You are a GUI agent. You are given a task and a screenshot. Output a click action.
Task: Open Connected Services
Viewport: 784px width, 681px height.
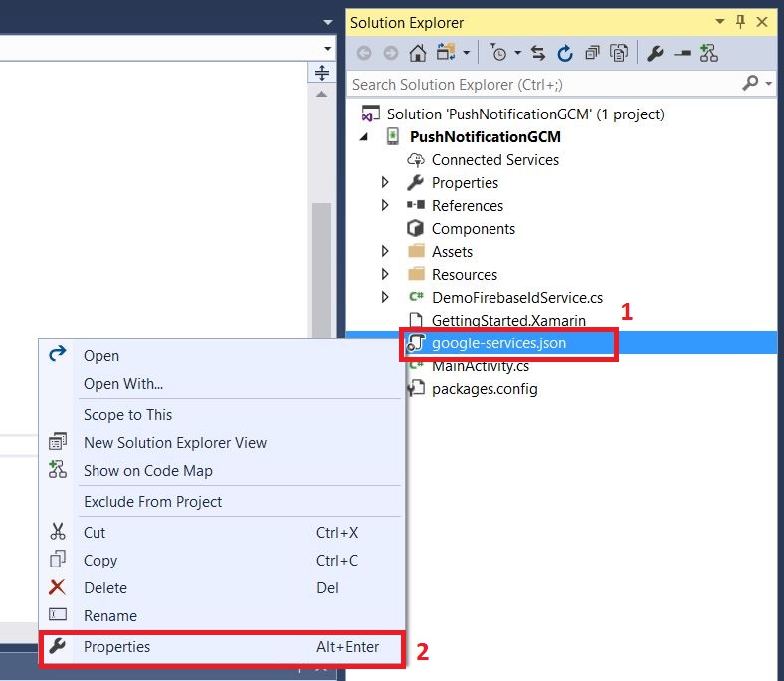[495, 160]
